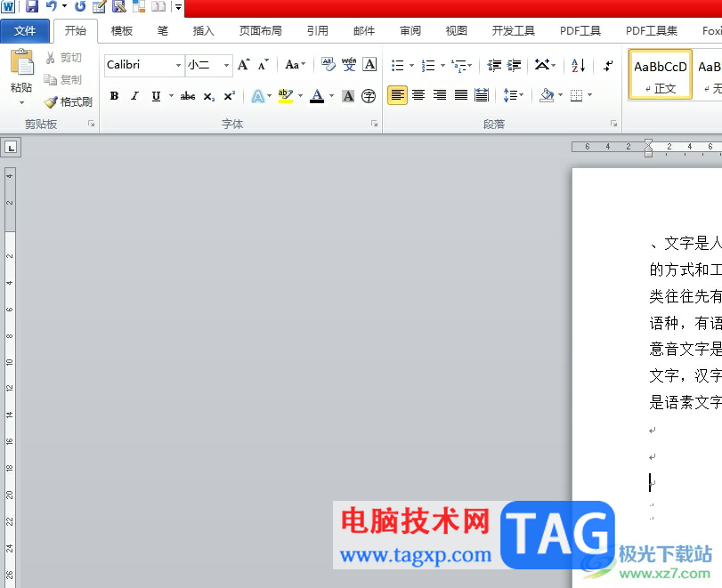The height and width of the screenshot is (588, 722).
Task: Toggle Character Shading icon
Action: pos(349,96)
